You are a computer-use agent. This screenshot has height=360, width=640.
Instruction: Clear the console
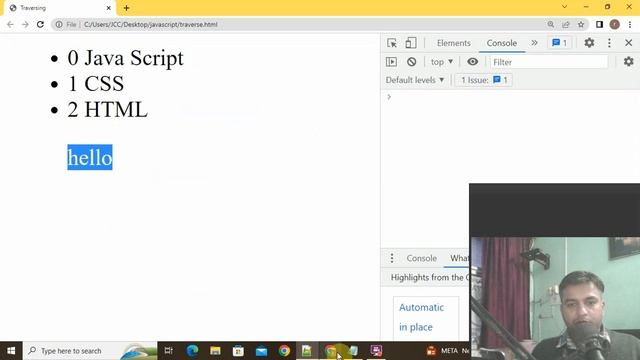click(x=411, y=62)
